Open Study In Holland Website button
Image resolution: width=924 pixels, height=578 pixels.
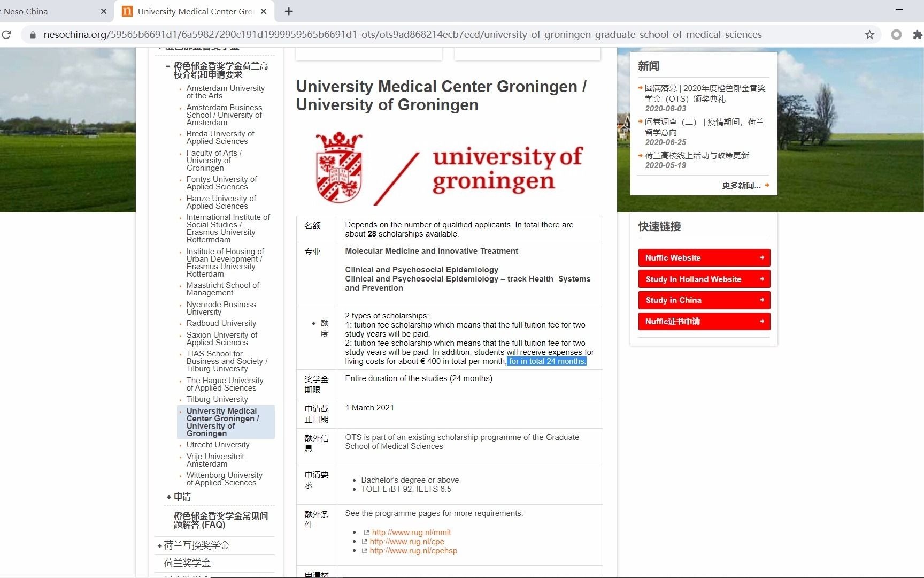tap(704, 279)
